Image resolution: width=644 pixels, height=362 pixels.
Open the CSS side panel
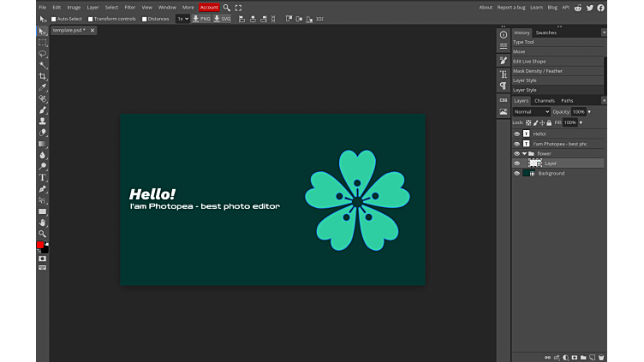(x=504, y=100)
